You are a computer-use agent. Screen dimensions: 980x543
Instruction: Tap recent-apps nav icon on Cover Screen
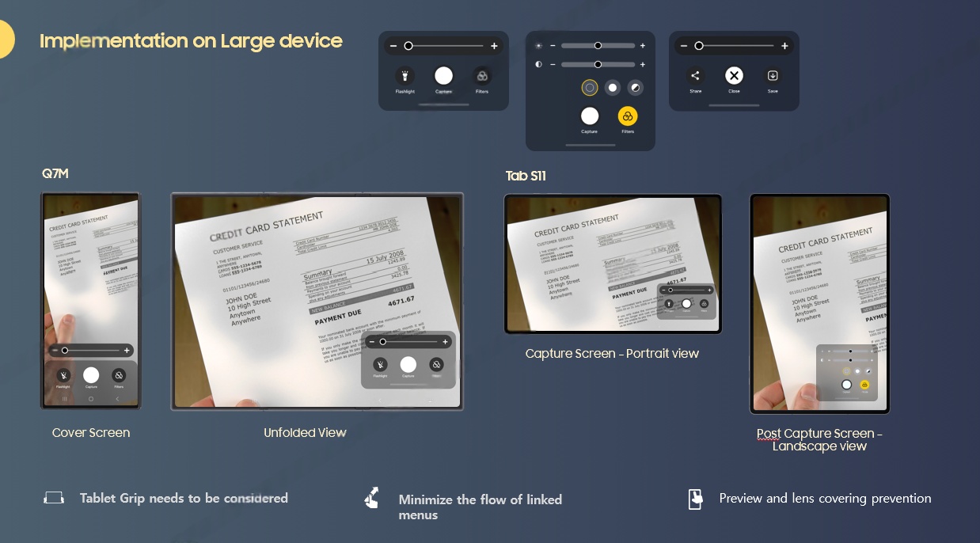point(64,400)
